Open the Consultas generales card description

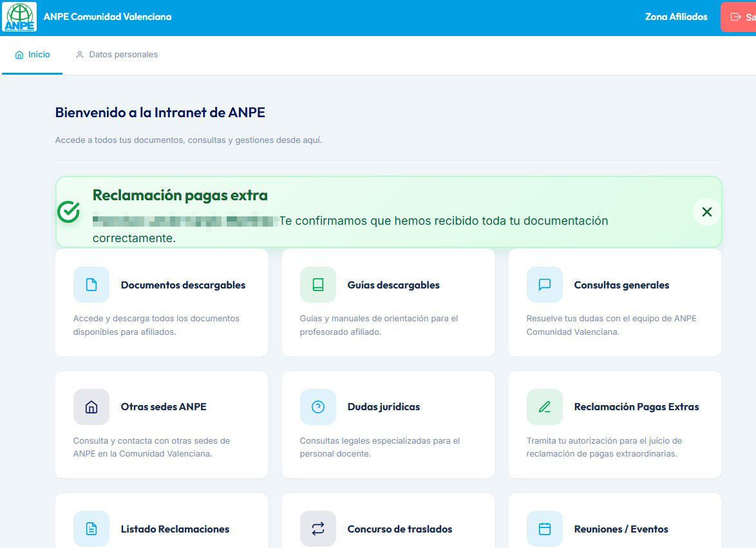[x=611, y=325]
